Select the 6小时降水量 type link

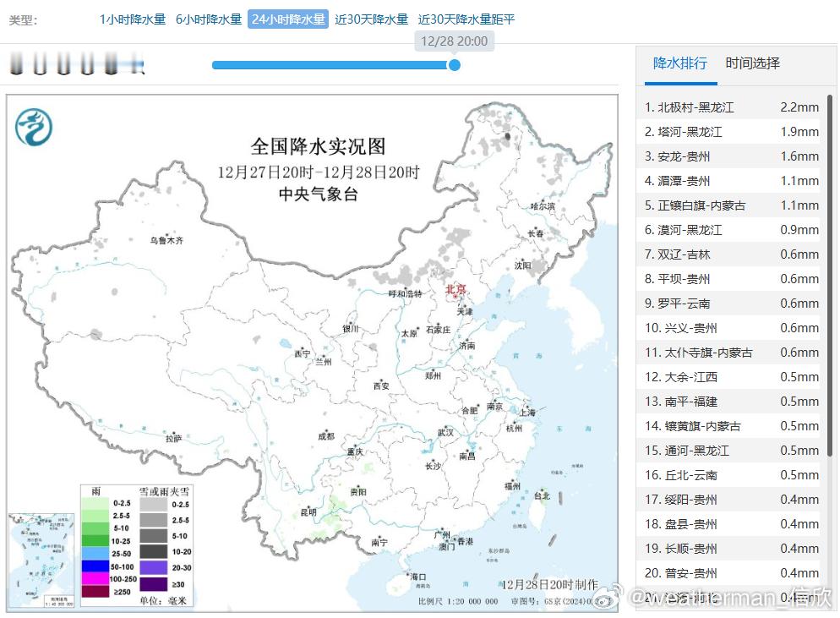(209, 19)
